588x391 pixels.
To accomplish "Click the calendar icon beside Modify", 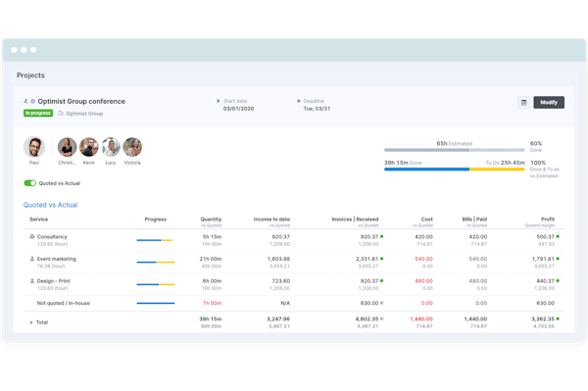I will pos(524,102).
